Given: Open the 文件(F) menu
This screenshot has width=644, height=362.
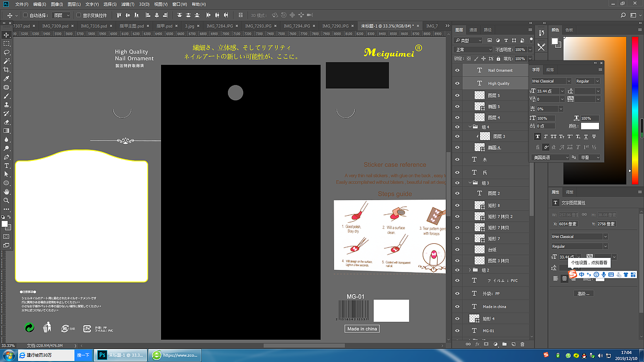Looking at the screenshot, I should pos(22,4).
